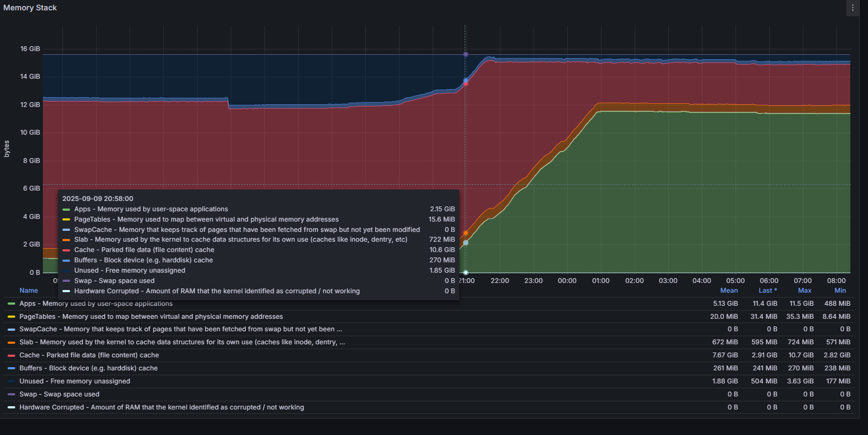Sort legend by the Last * column
Viewport: 868px width, 435px height.
coord(768,291)
